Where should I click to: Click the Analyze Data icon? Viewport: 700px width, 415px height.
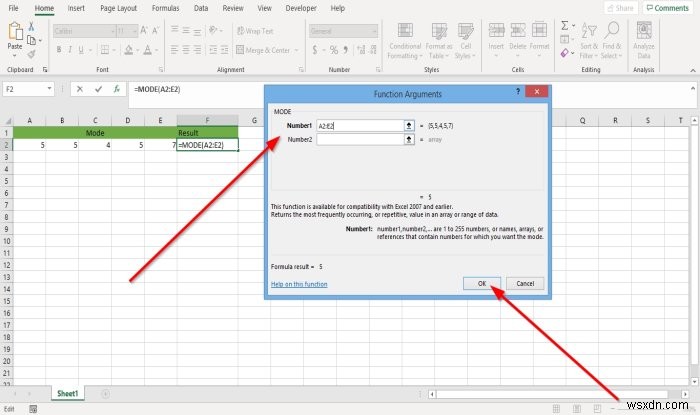(644, 30)
